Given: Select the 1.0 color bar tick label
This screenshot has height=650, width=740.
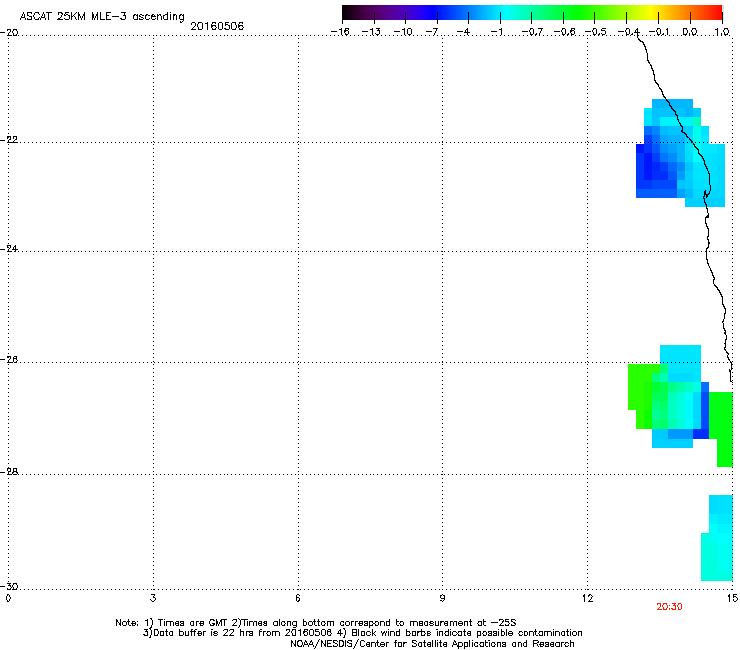Looking at the screenshot, I should pos(722,32).
